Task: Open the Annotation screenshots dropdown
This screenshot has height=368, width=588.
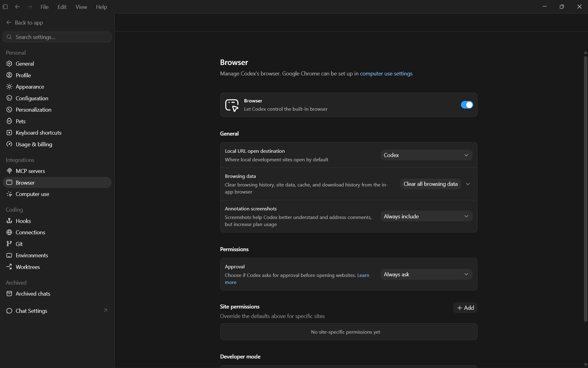Action: pos(426,216)
